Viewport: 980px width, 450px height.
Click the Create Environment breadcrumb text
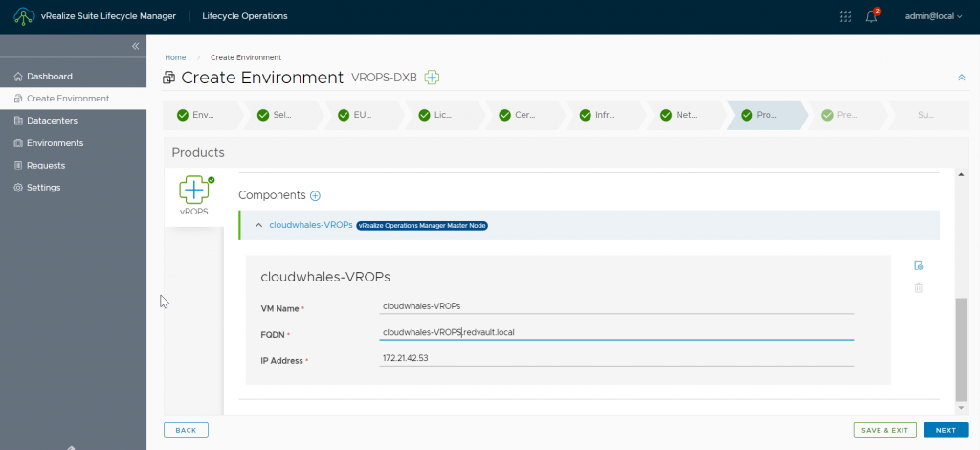pos(246,57)
